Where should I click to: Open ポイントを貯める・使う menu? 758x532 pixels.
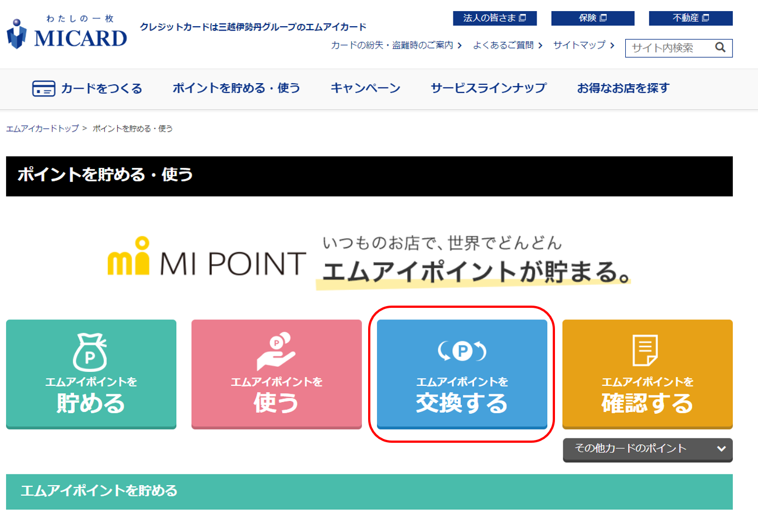(236, 88)
